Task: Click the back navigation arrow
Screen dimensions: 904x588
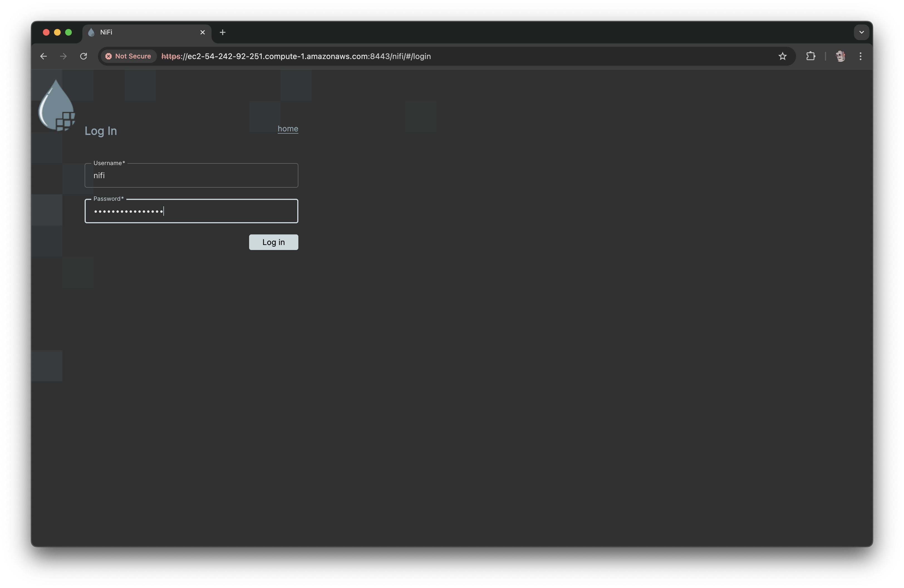Action: (43, 56)
